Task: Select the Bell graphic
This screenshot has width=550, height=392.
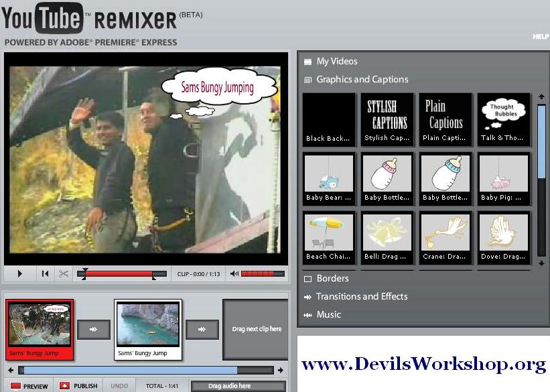Action: [387, 238]
